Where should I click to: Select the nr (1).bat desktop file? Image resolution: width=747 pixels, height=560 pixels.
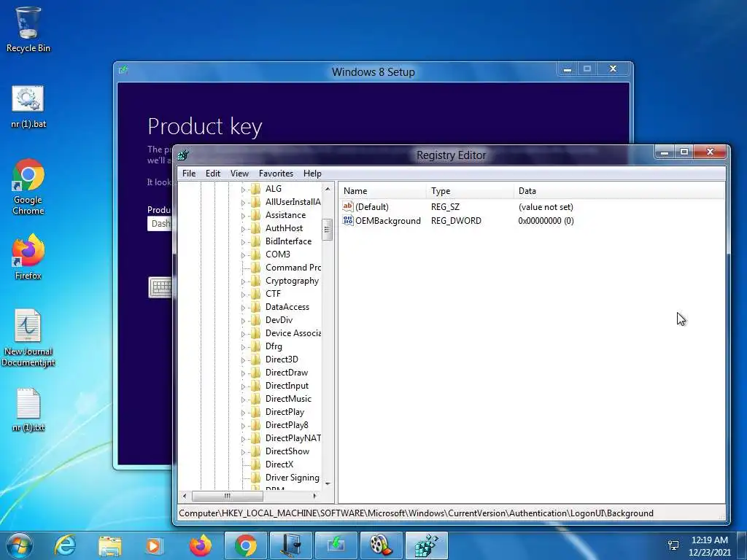(x=28, y=106)
